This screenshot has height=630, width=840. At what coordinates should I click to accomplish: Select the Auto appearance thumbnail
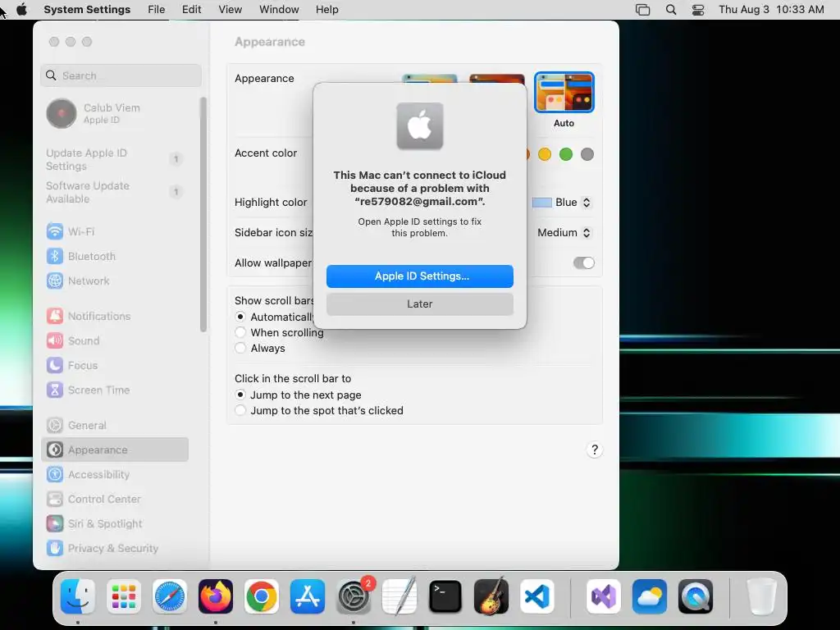[564, 93]
